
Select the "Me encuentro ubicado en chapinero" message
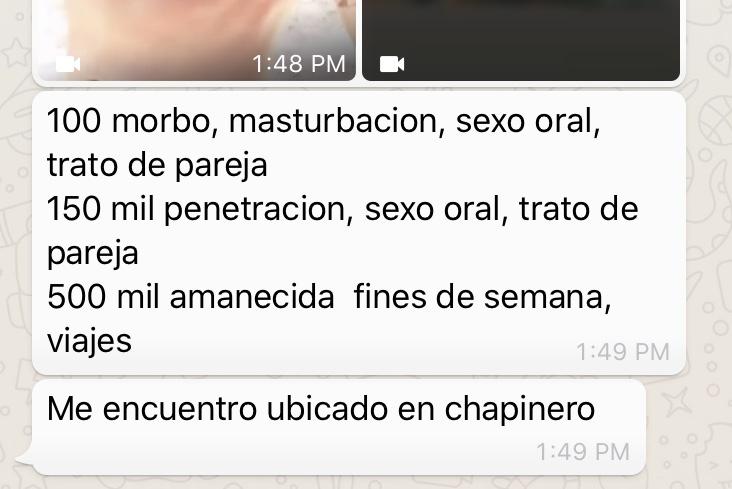coord(339,427)
